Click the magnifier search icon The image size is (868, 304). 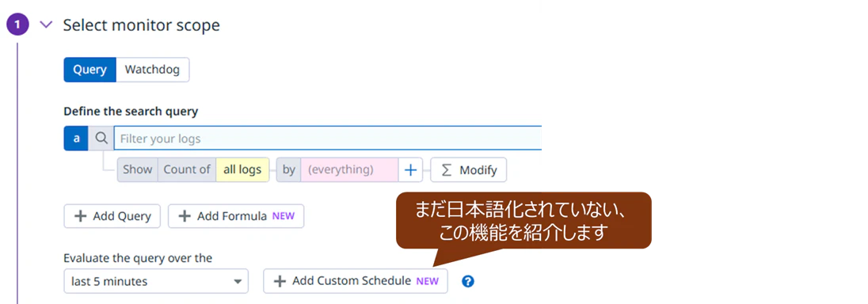click(x=101, y=138)
